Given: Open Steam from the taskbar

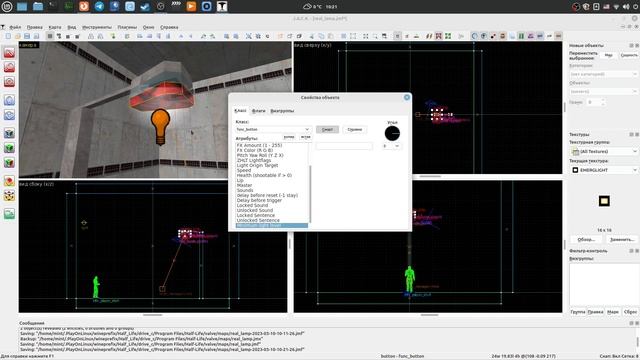Looking at the screenshot, I should click(x=145, y=6).
